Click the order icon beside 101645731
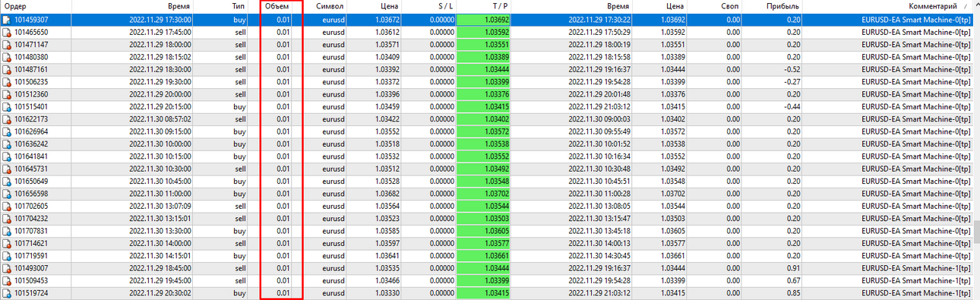Image resolution: width=980 pixels, height=300 pixels. [7, 169]
